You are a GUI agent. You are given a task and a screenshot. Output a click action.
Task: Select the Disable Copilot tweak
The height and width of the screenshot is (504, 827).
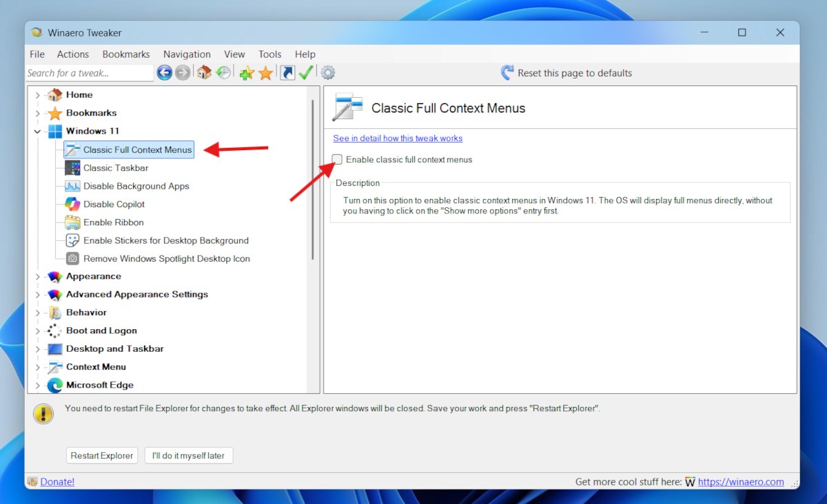pos(113,204)
